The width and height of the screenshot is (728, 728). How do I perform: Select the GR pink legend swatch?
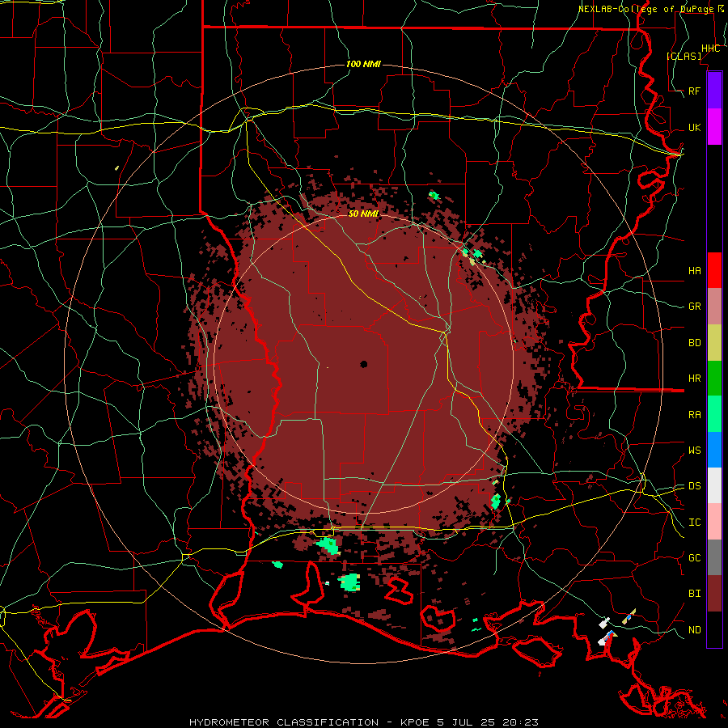(714, 306)
